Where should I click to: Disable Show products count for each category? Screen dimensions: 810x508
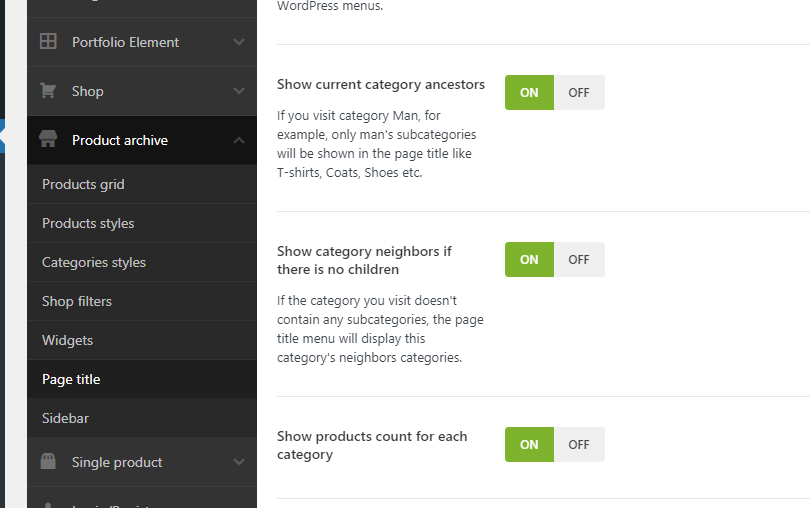coord(579,445)
